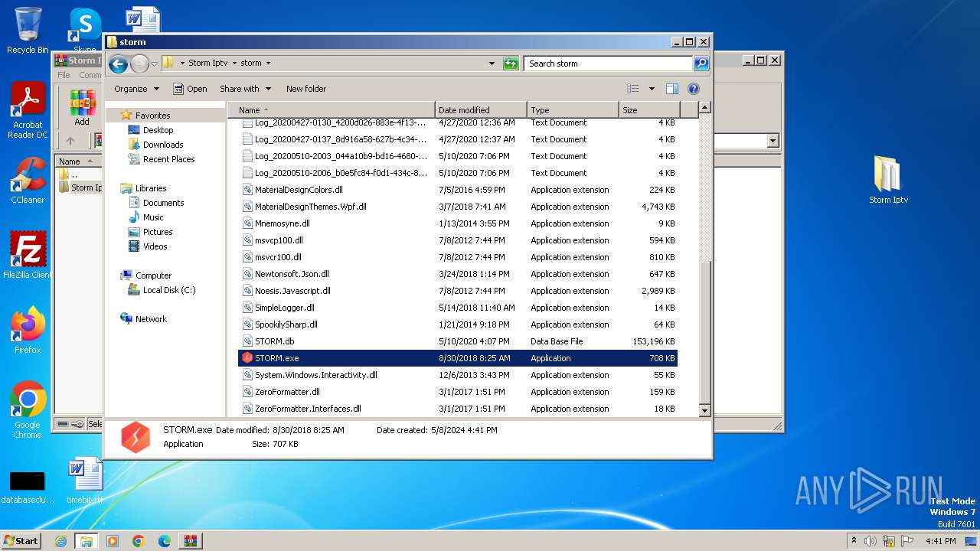Click the refresh button beside the address bar

[511, 64]
